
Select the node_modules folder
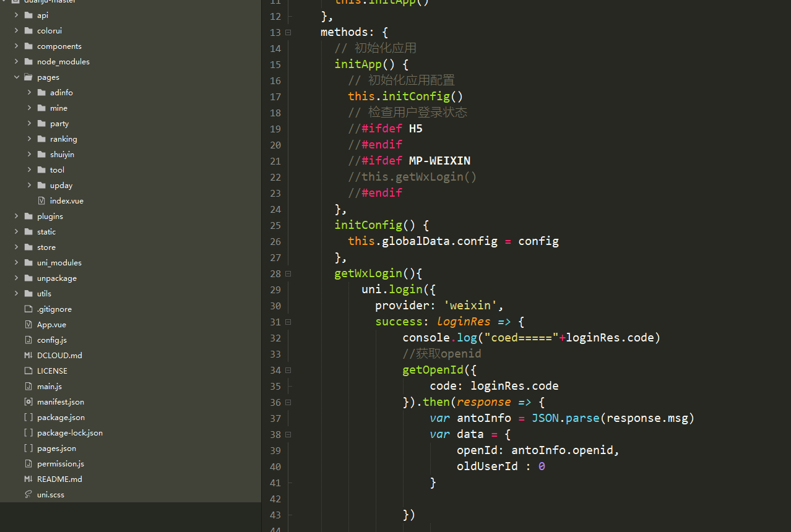click(63, 61)
